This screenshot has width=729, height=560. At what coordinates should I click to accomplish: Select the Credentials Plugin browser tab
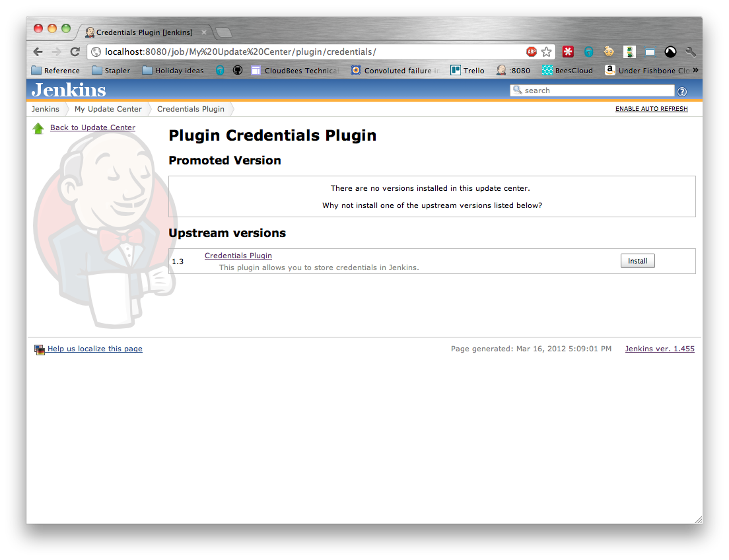pos(144,32)
